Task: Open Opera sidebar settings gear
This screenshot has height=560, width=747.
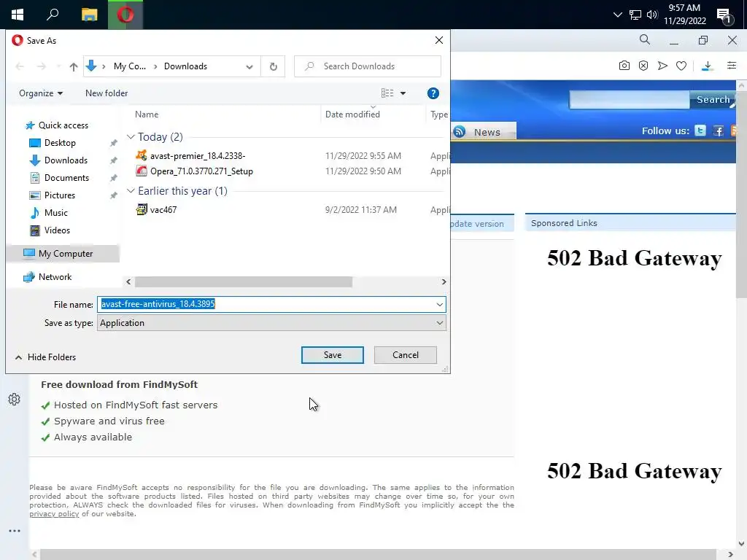Action: click(15, 399)
